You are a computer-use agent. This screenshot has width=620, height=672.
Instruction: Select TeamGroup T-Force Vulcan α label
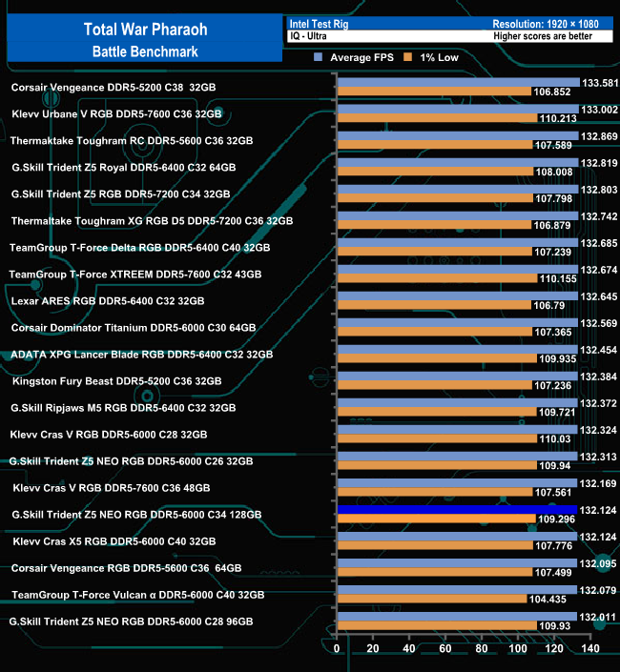coord(138,595)
